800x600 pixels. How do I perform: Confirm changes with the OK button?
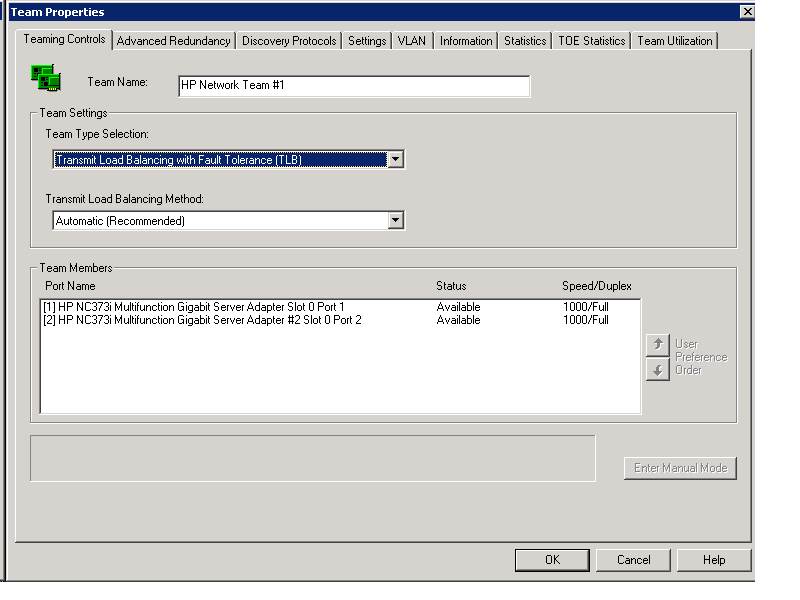(552, 560)
